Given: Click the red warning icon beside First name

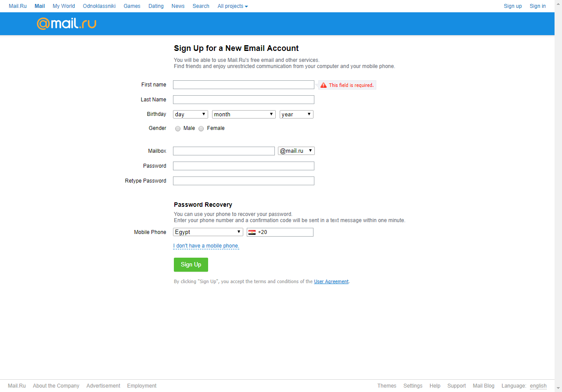Looking at the screenshot, I should point(324,85).
